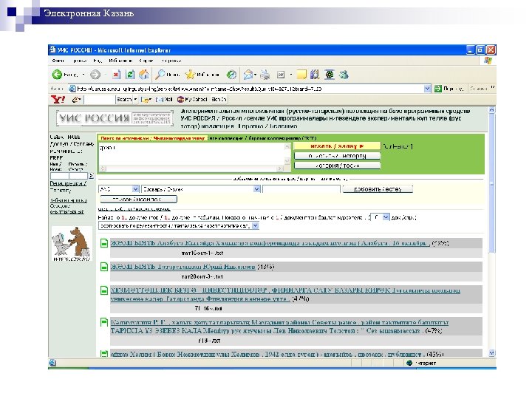Click the help link right of Искать

coord(398,146)
